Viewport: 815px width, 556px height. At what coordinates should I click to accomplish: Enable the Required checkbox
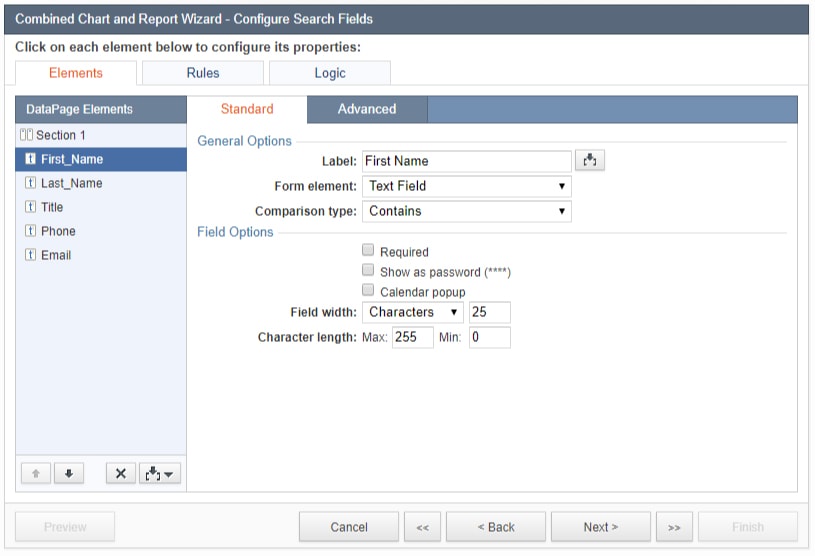[368, 251]
